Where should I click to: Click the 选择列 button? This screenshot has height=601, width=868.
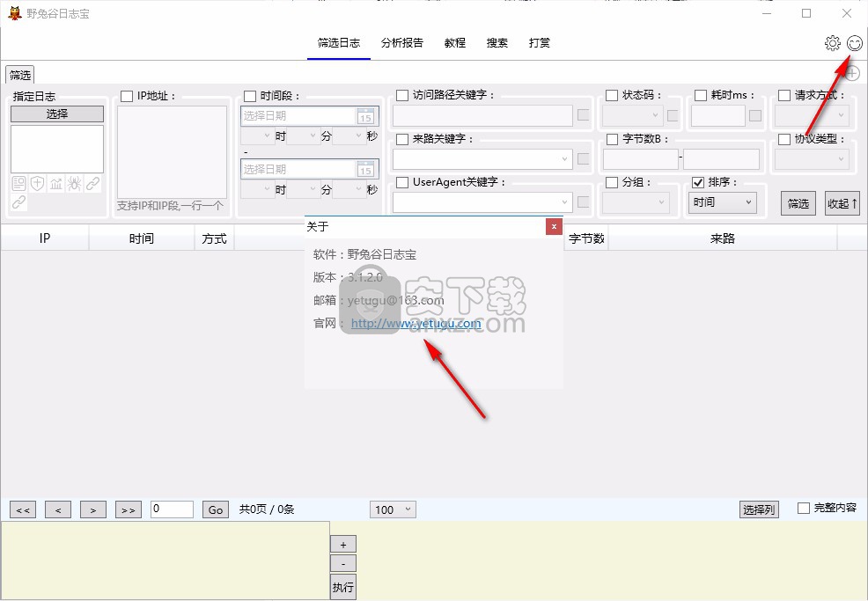[759, 509]
